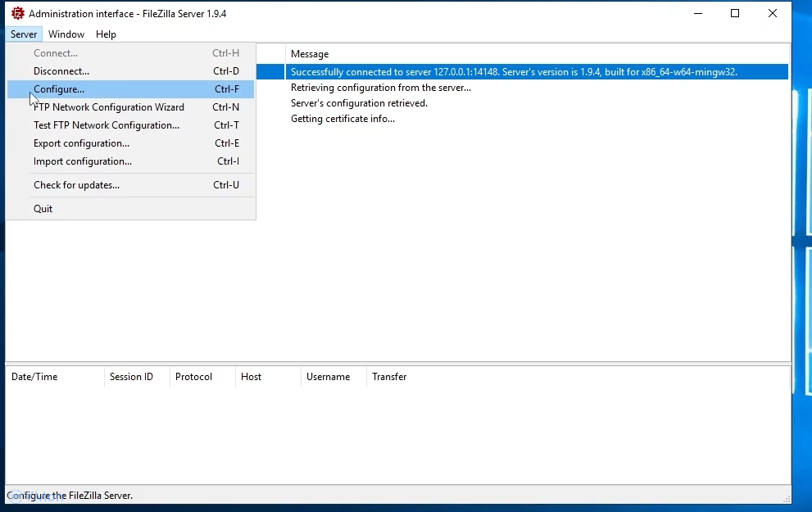Choose Import configuration... menu item
Viewport: 812px width, 512px height.
click(x=83, y=161)
